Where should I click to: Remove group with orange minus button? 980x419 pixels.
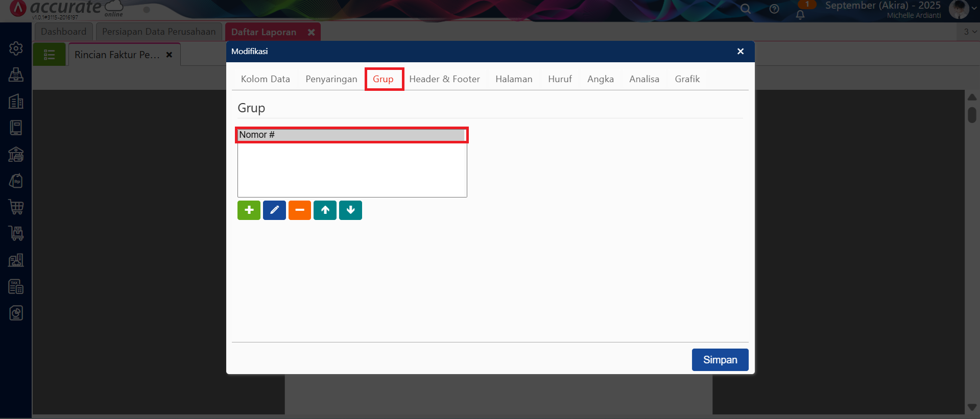[300, 210]
